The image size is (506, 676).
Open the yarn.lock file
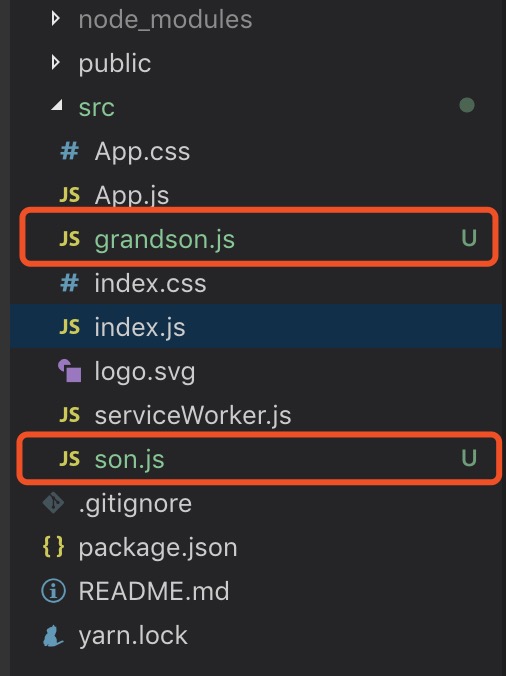click(x=133, y=636)
